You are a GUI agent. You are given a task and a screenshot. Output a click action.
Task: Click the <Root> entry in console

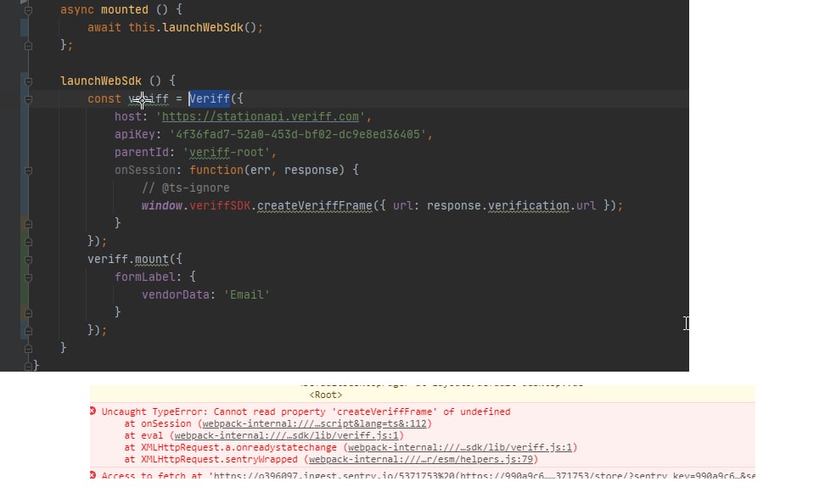click(326, 395)
